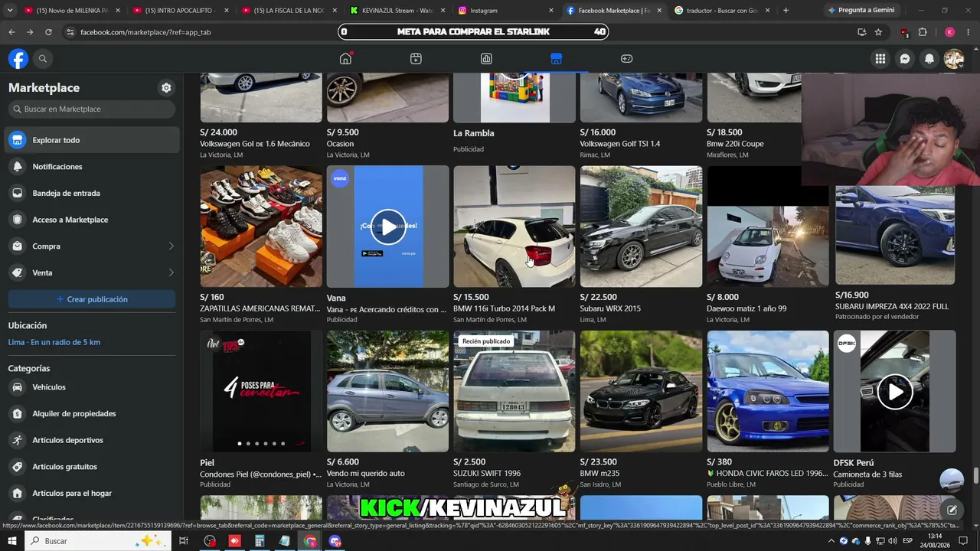
Task: Switch to the INTRO APOCALIPTO tab
Action: tap(180, 11)
